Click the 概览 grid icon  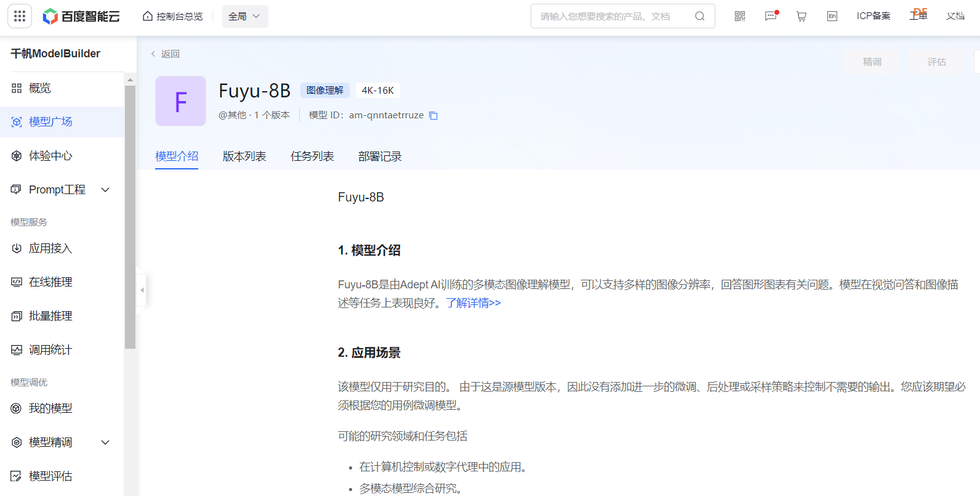tap(17, 88)
